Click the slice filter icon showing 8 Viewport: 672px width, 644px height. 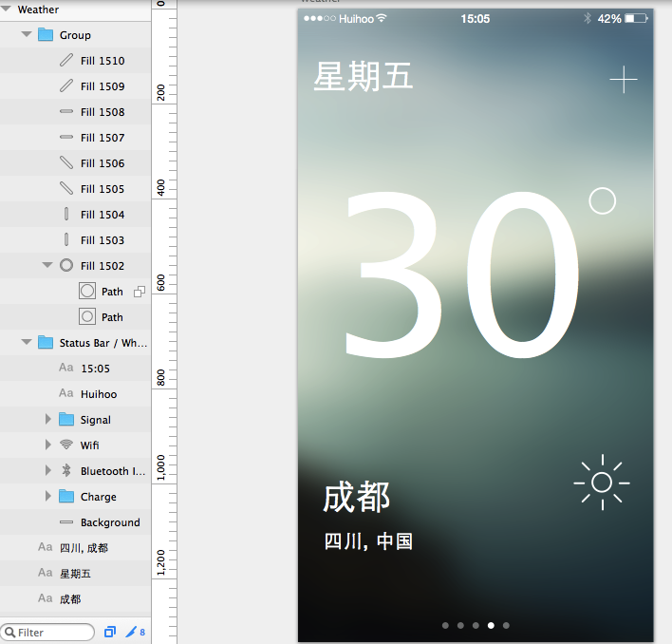(136, 632)
